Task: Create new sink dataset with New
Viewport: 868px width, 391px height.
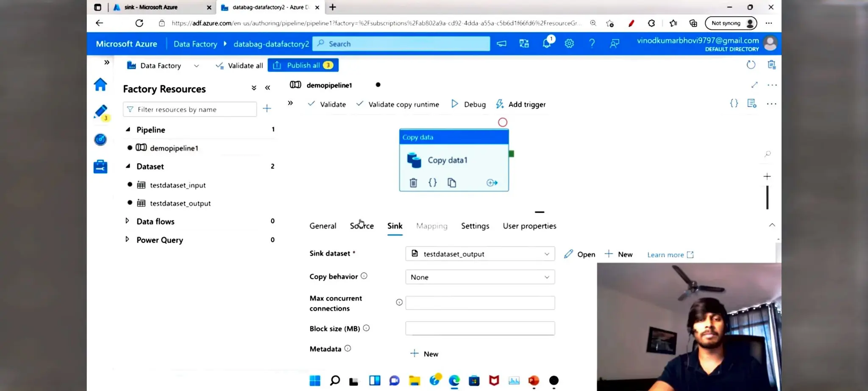Action: pyautogui.click(x=619, y=254)
